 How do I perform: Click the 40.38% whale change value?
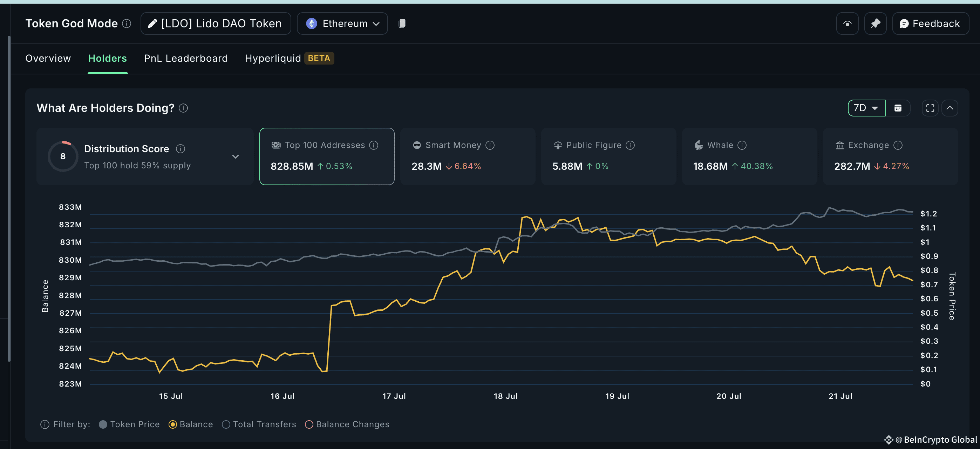coord(757,166)
